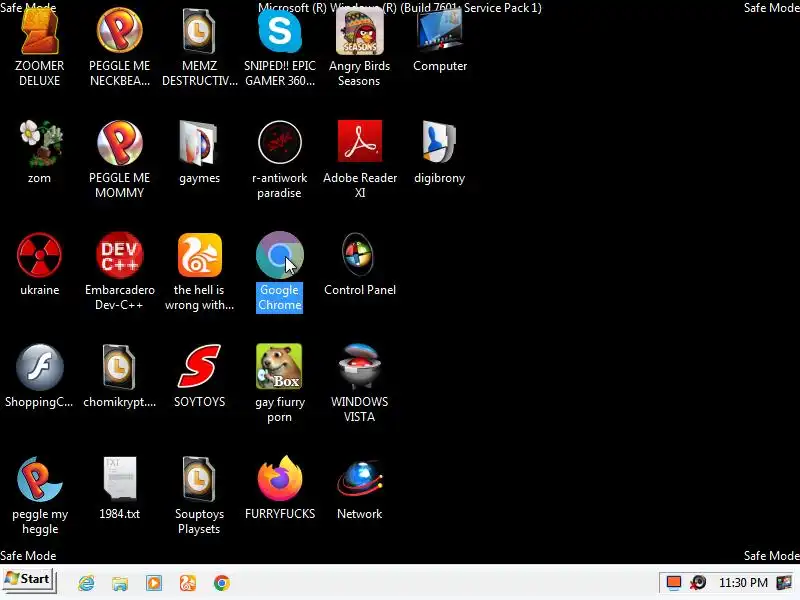The height and width of the screenshot is (600, 800).
Task: Click the speaker volume tray icon
Action: (698, 583)
